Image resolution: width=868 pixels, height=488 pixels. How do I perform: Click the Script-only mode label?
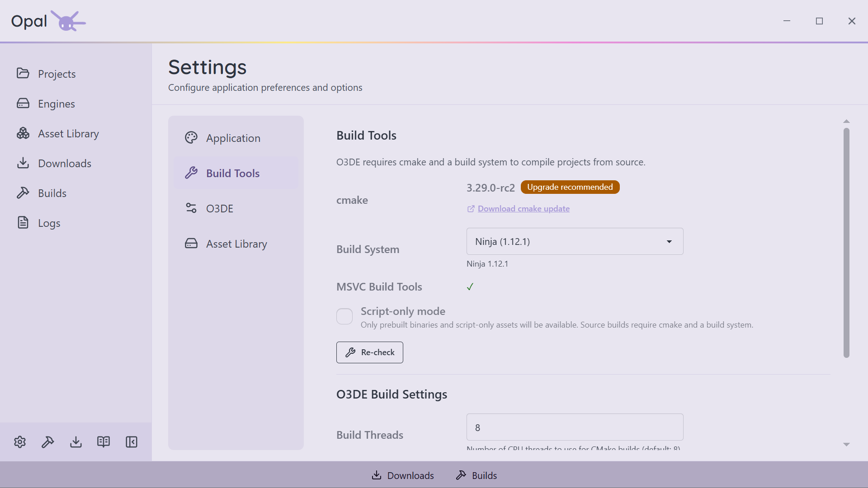coord(403,311)
